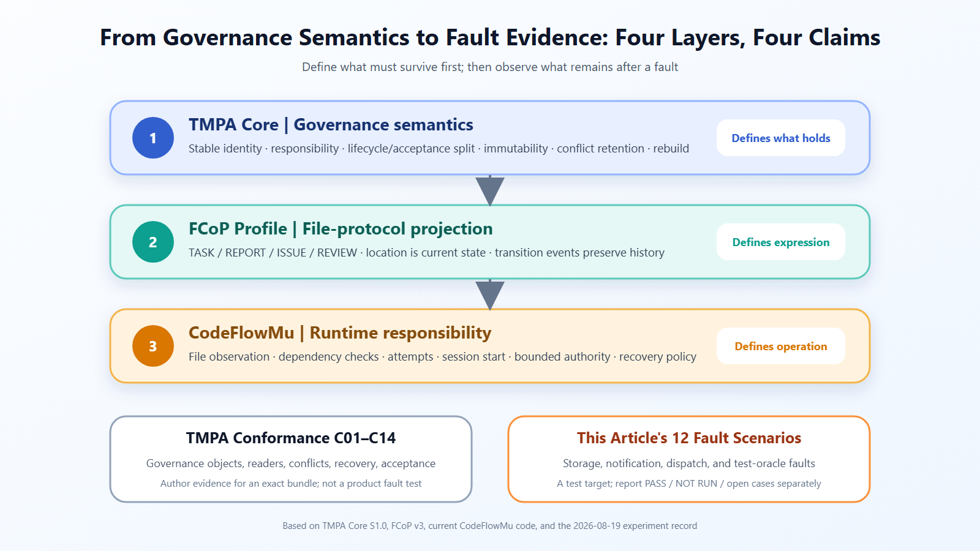Click the line starting 'File observation · dependency checks'

tap(442, 357)
